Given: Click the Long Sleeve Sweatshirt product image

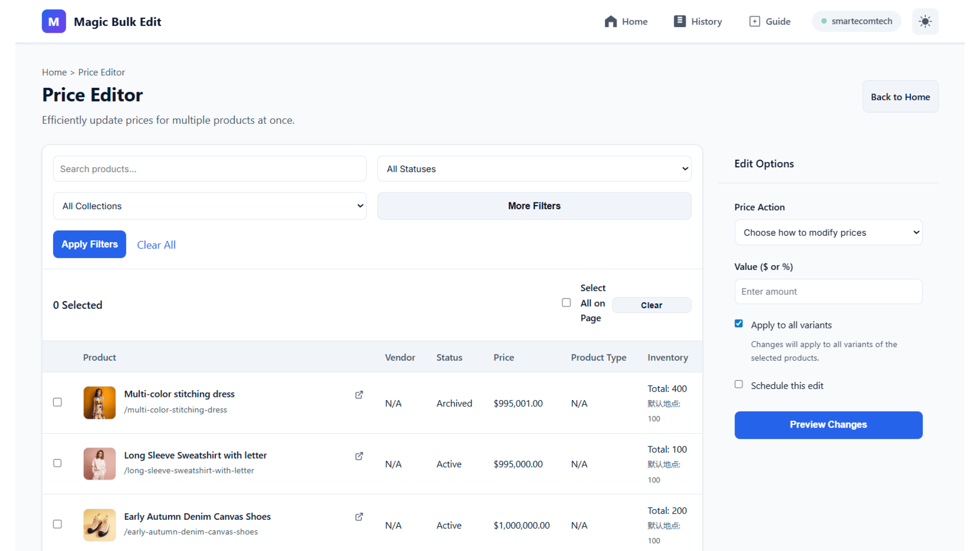Looking at the screenshot, I should 100,463.
